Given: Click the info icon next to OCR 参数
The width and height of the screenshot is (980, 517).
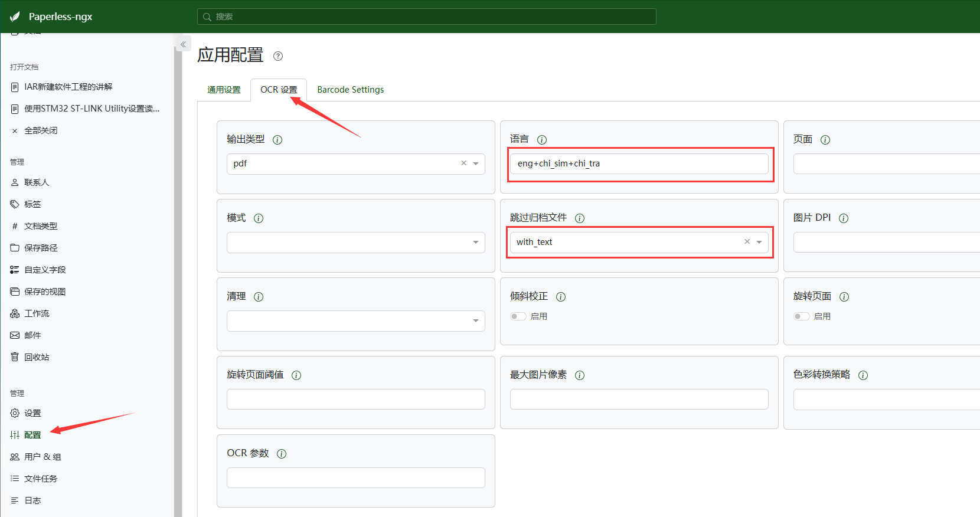Looking at the screenshot, I should click(282, 454).
